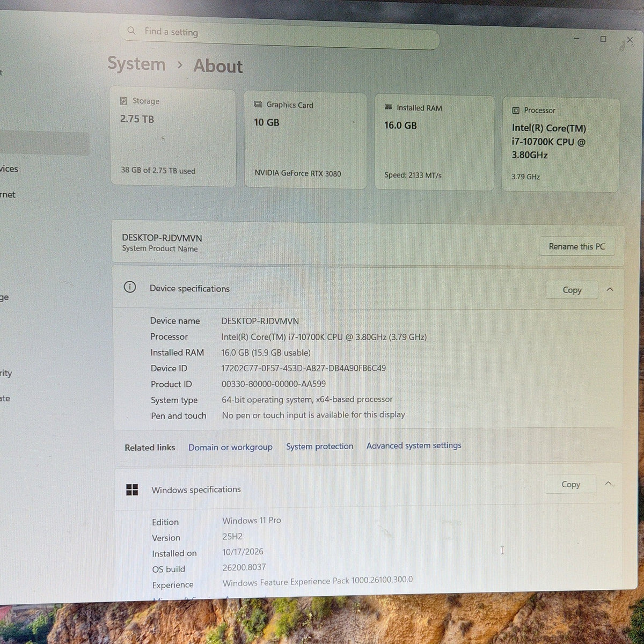Select the "16.0 GB (15.9 GB usable)" text

(x=266, y=353)
